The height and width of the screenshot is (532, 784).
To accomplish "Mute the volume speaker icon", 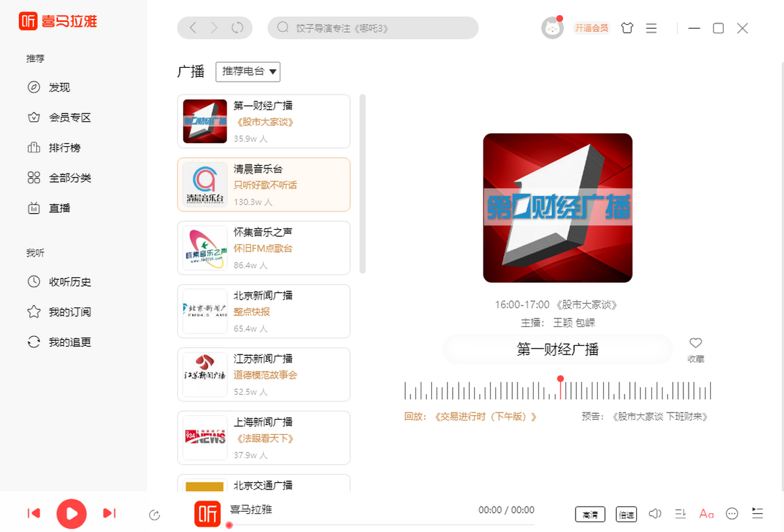I will (655, 514).
